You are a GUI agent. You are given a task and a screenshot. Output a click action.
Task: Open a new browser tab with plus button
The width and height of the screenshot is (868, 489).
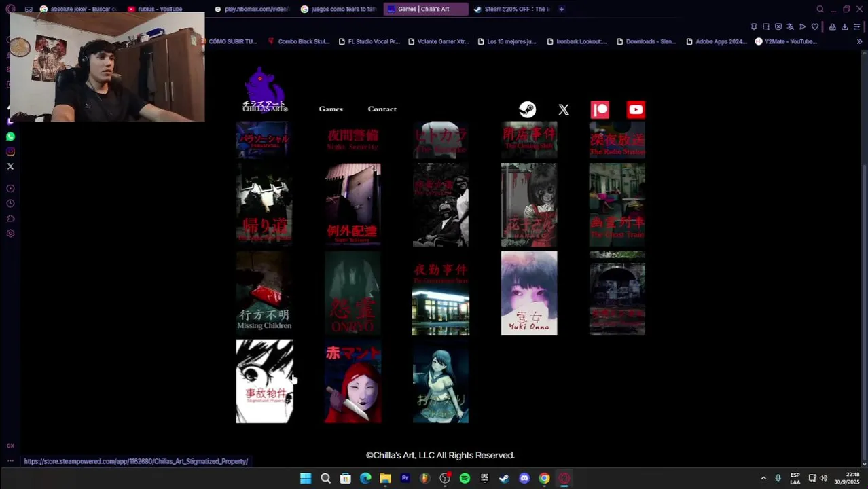[x=562, y=9]
